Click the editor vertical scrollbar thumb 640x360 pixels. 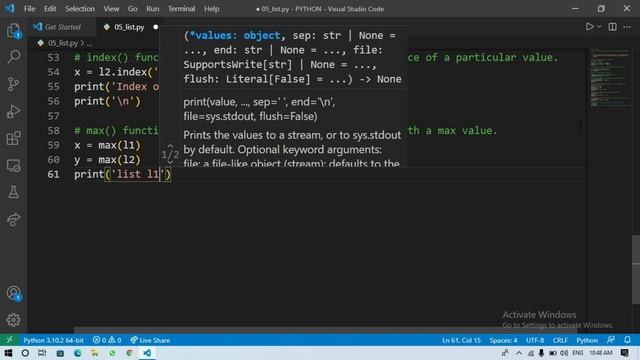[636, 269]
